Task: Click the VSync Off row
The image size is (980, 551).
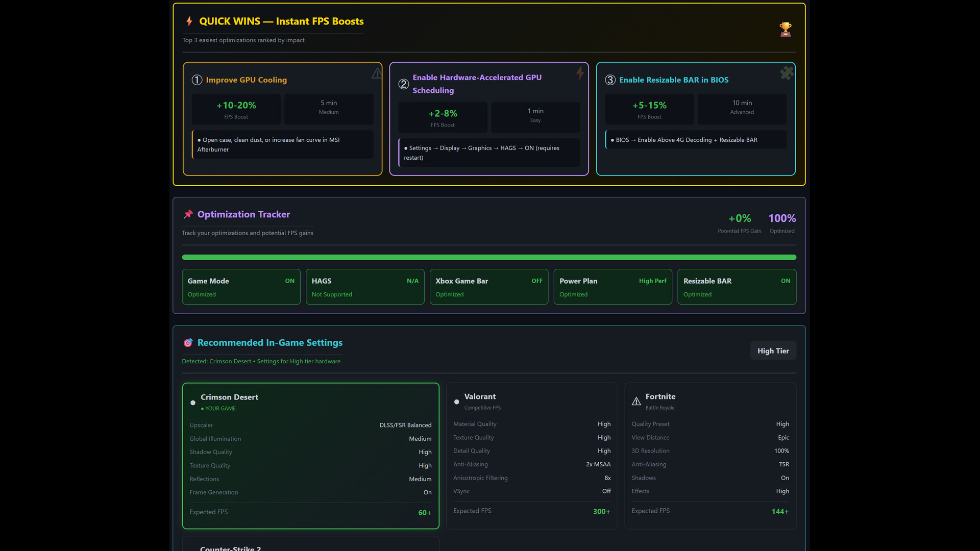Action: [532, 491]
